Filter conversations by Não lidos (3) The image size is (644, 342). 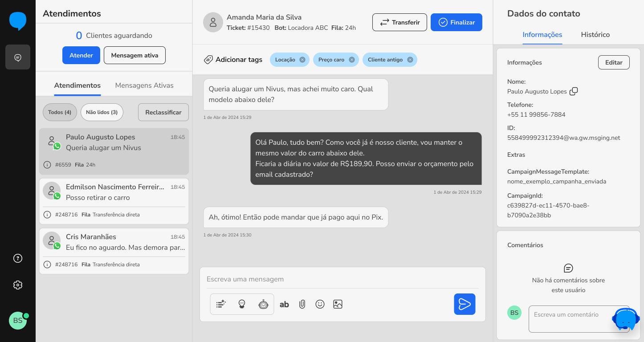click(x=102, y=112)
